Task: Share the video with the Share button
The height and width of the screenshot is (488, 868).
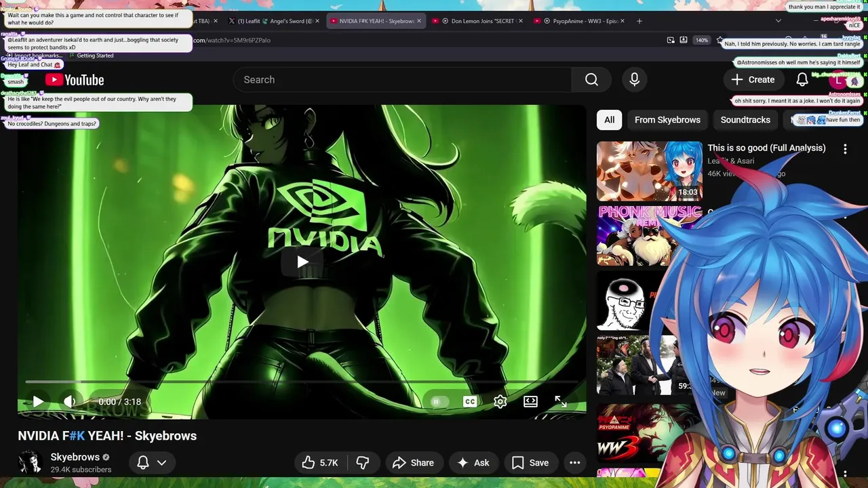Action: [414, 462]
